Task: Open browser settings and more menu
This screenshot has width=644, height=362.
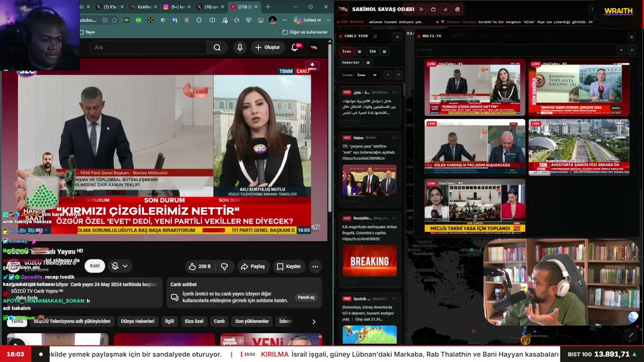Action: [285, 20]
